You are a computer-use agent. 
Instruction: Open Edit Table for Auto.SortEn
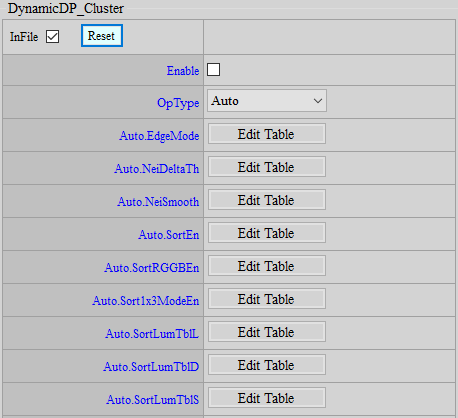click(x=267, y=233)
